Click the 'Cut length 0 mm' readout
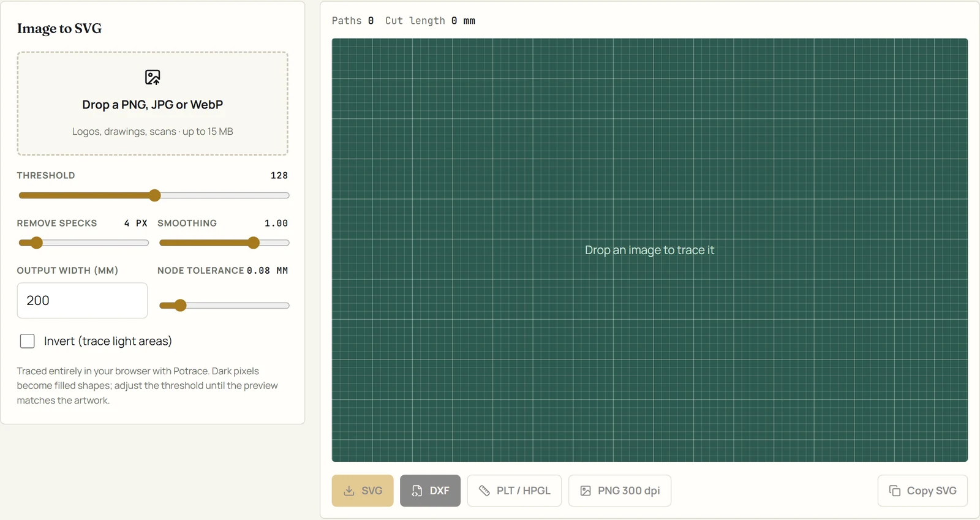Screen dimensions: 980x520 coord(430,21)
